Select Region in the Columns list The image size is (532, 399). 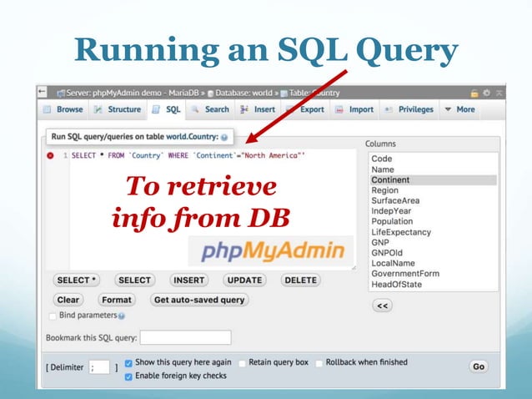coord(433,190)
